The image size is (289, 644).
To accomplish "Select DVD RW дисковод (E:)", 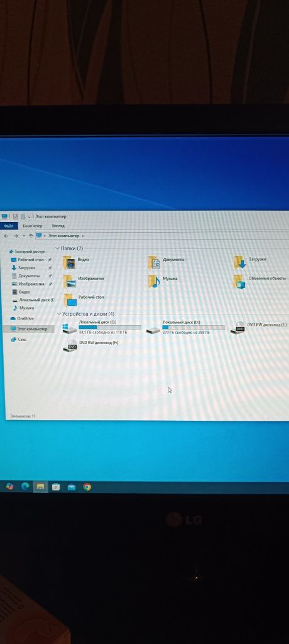I will (259, 327).
